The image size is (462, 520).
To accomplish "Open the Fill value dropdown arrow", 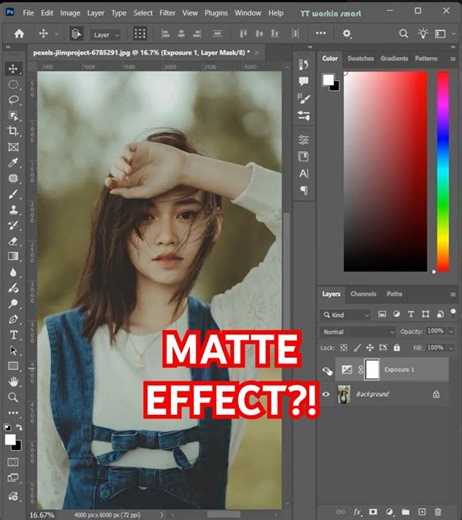I will click(451, 348).
